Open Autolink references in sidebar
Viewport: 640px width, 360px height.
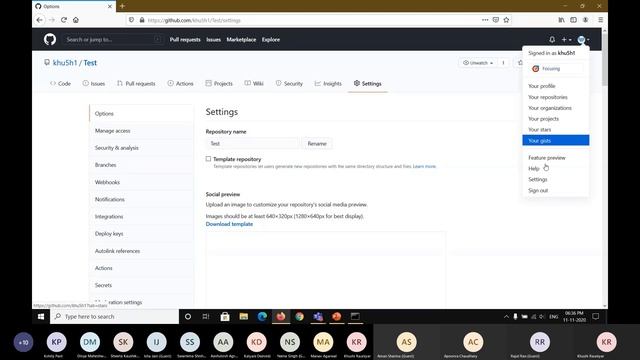[x=141, y=251]
